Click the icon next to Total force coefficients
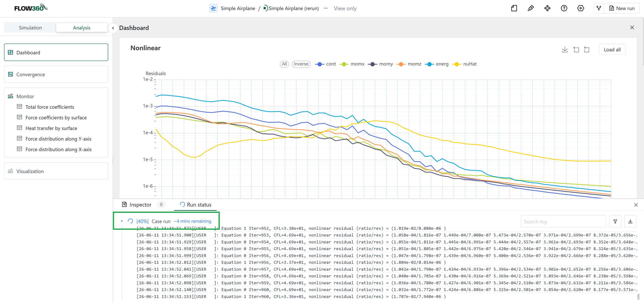644x303 pixels. click(19, 107)
